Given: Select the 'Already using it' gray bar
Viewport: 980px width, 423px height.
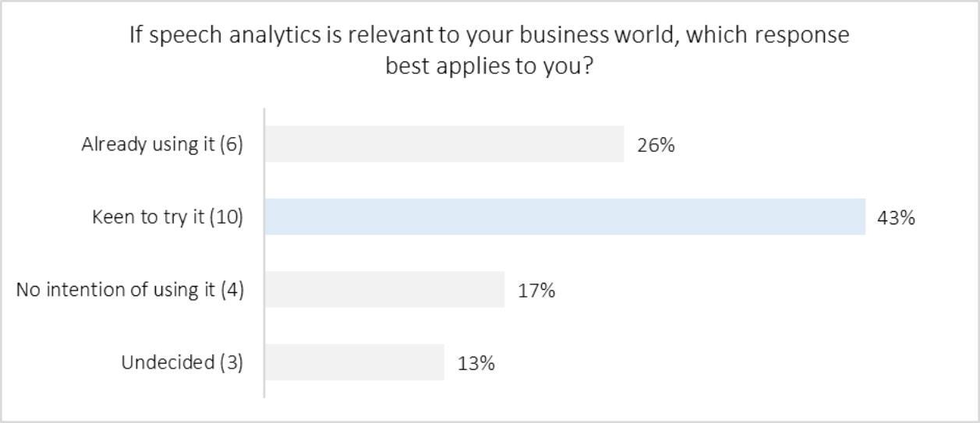Looking at the screenshot, I should point(444,144).
